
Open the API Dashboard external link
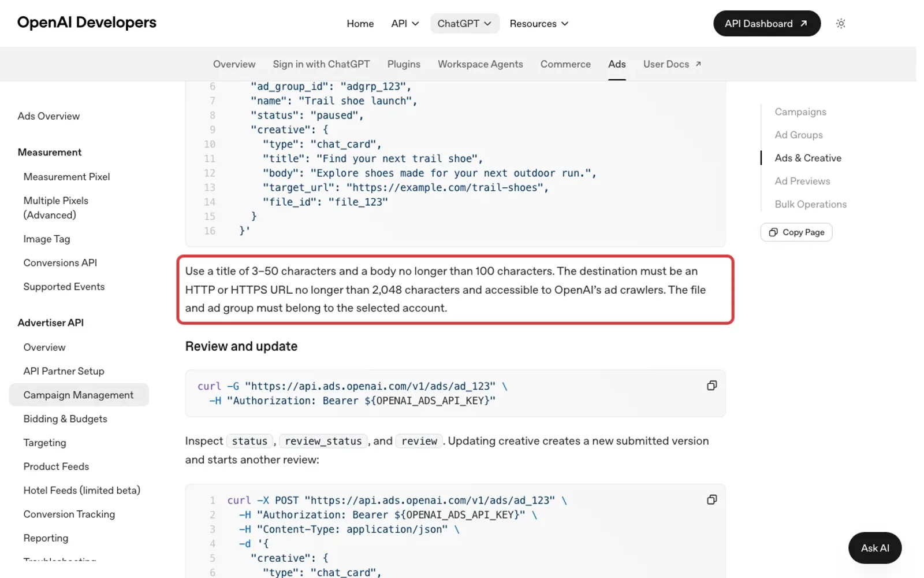coord(766,24)
